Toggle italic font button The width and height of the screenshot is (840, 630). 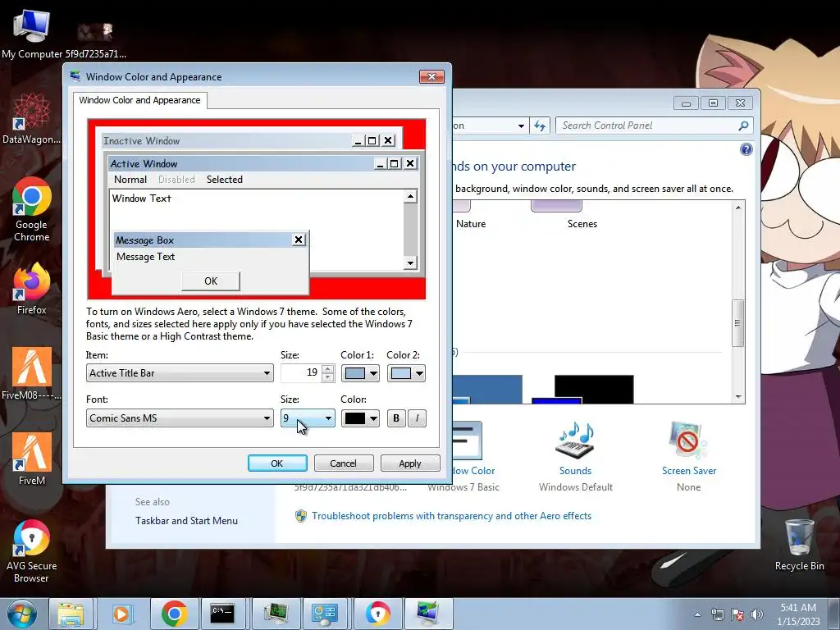(x=417, y=418)
